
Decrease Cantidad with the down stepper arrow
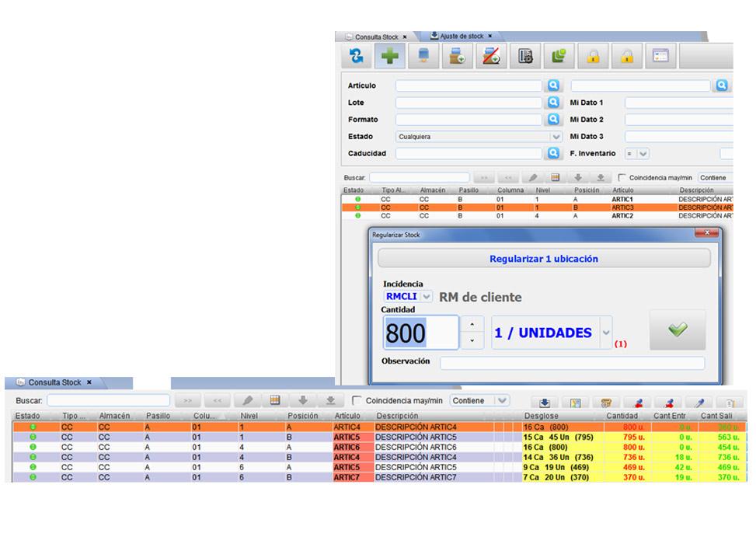[x=472, y=340]
